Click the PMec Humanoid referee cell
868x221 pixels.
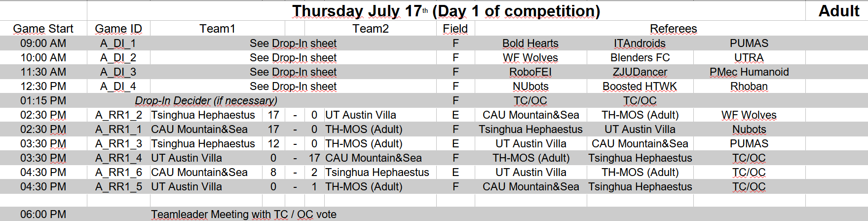pos(749,72)
